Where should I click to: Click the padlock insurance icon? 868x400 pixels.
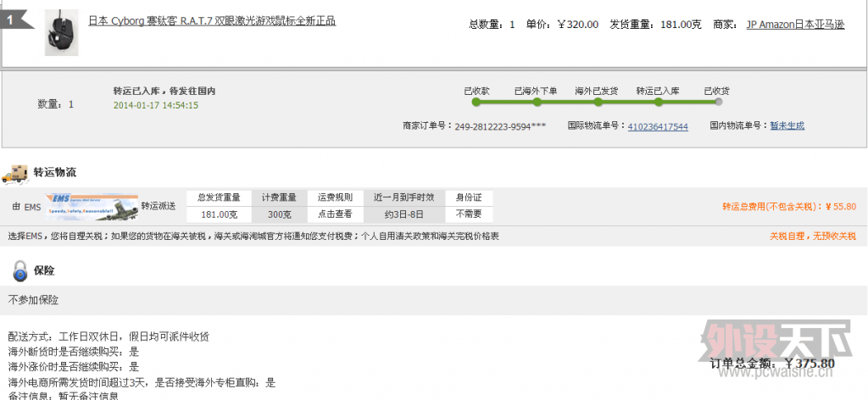point(20,271)
